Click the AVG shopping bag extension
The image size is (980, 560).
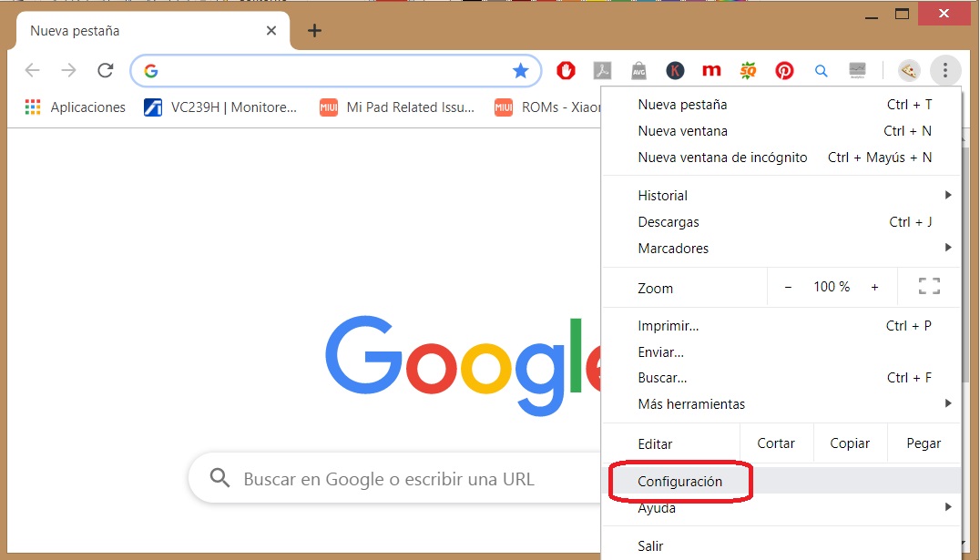pos(638,70)
